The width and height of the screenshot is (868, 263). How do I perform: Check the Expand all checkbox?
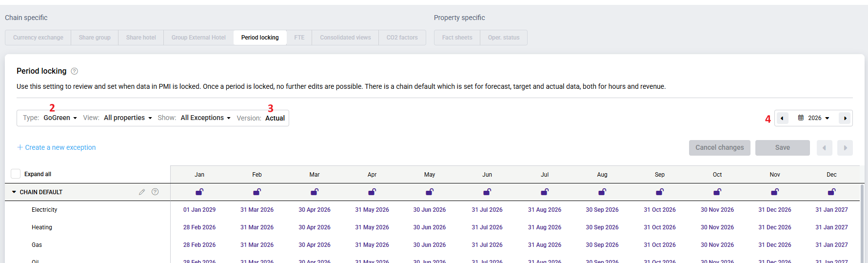(16, 174)
